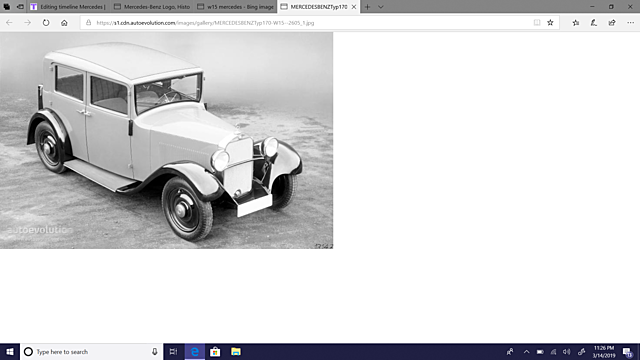Go forward to the next page
This screenshot has width=640, height=360.
(x=27, y=23)
